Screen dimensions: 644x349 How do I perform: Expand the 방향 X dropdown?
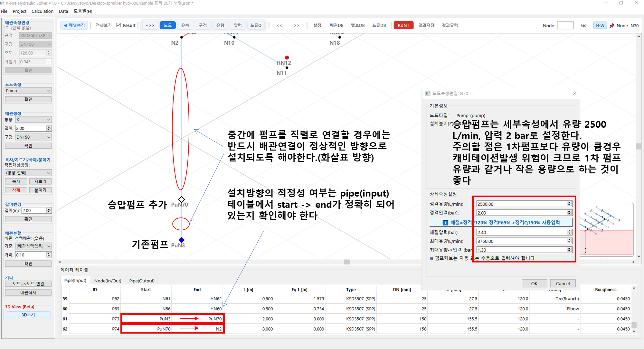coord(33,120)
